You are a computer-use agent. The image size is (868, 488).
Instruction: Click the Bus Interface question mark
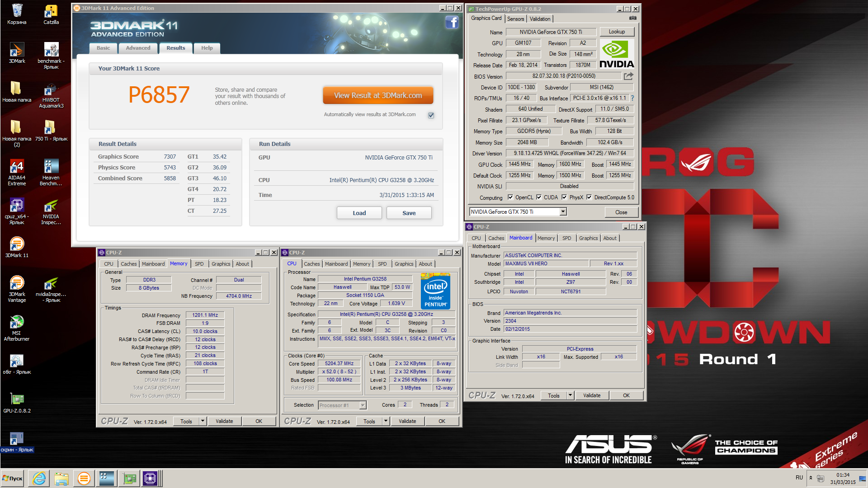(x=632, y=98)
